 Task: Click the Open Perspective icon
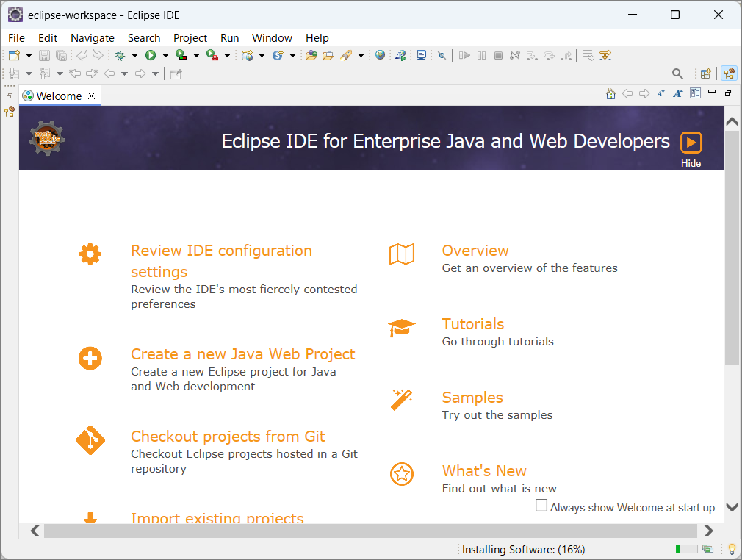pyautogui.click(x=705, y=73)
